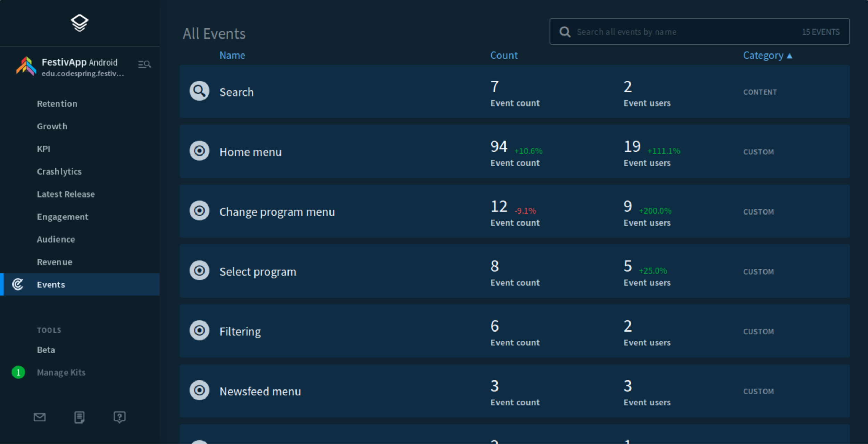Click the help question mark icon
868x444 pixels.
[119, 417]
